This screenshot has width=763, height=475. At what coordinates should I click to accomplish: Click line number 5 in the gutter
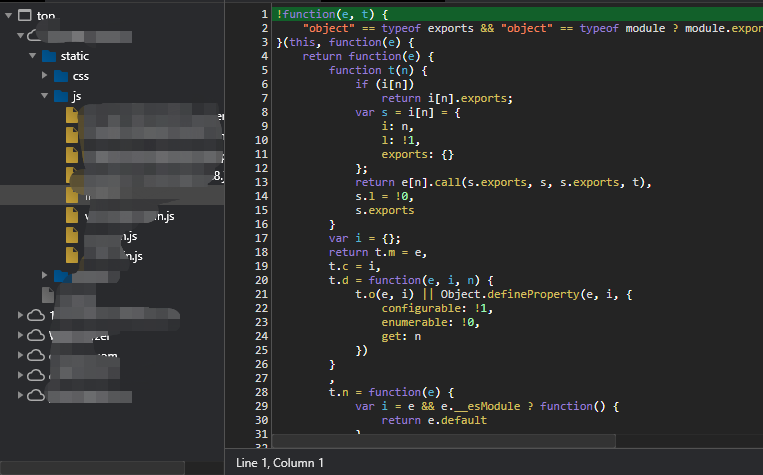click(x=264, y=70)
